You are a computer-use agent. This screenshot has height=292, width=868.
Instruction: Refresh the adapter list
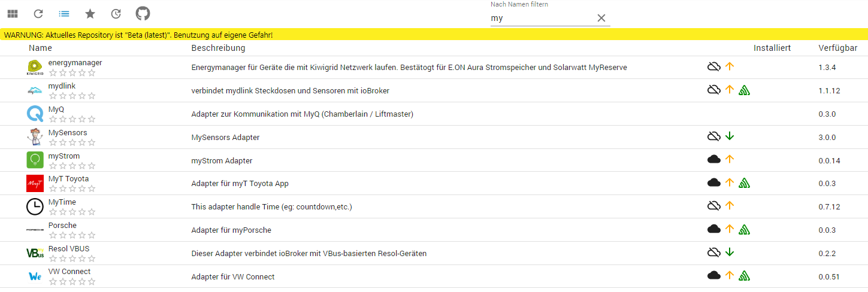38,13
